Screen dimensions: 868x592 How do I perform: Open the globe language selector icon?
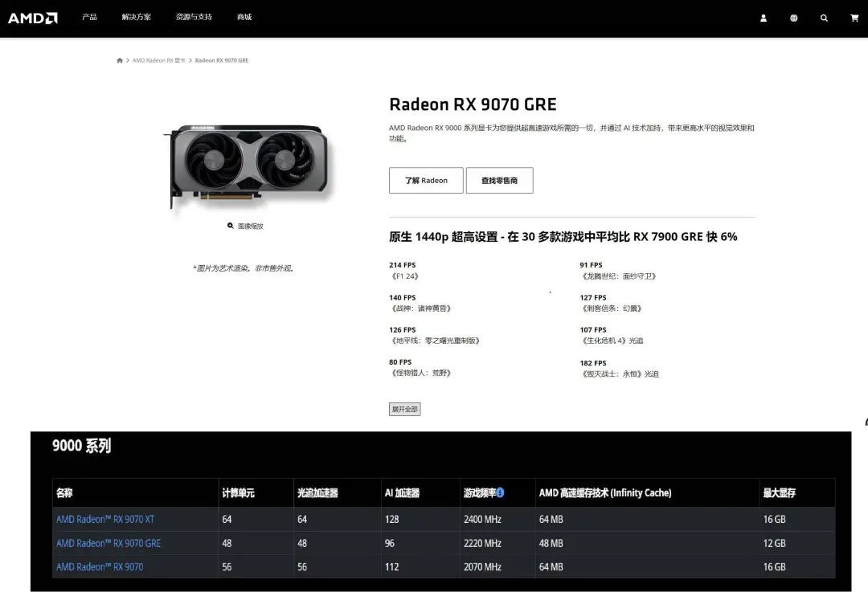pos(794,18)
